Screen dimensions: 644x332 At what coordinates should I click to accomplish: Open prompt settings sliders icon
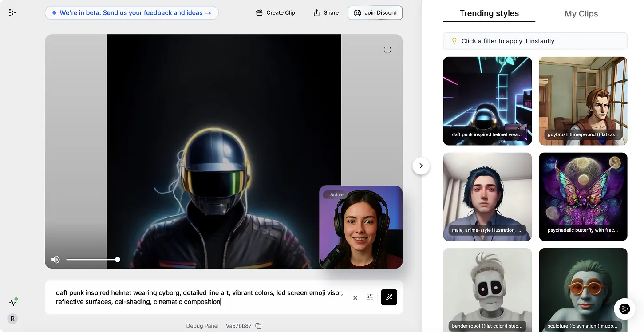tap(370, 297)
